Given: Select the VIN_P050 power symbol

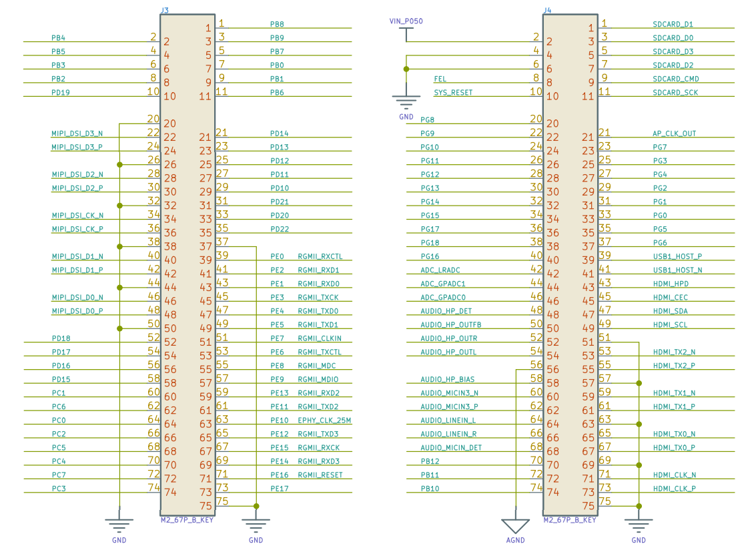Looking at the screenshot, I should pyautogui.click(x=406, y=29).
